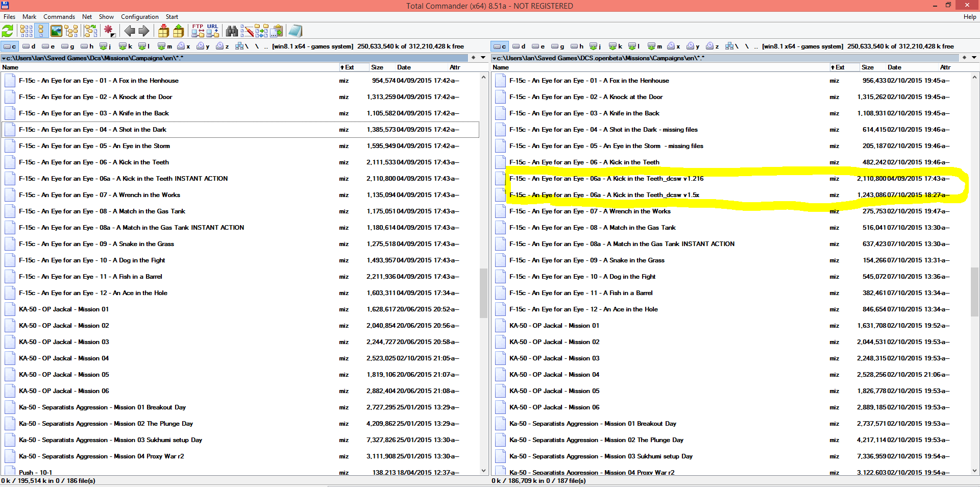Sort left panel by Date column
Image resolution: width=980 pixels, height=487 pixels.
404,67
